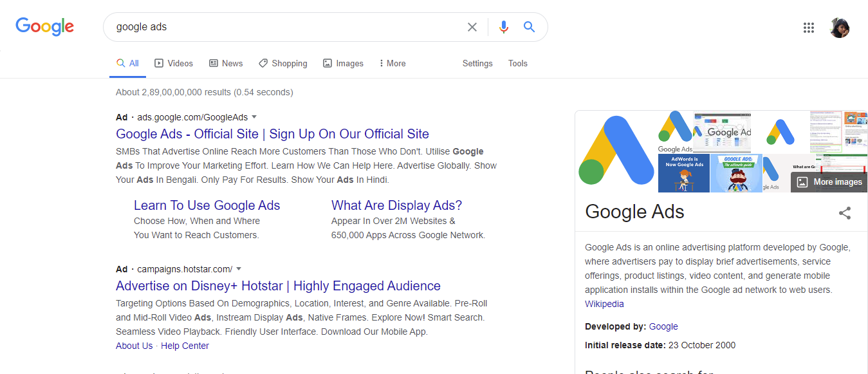The height and width of the screenshot is (374, 868).
Task: Submit search with magnifying glass button
Action: 529,27
